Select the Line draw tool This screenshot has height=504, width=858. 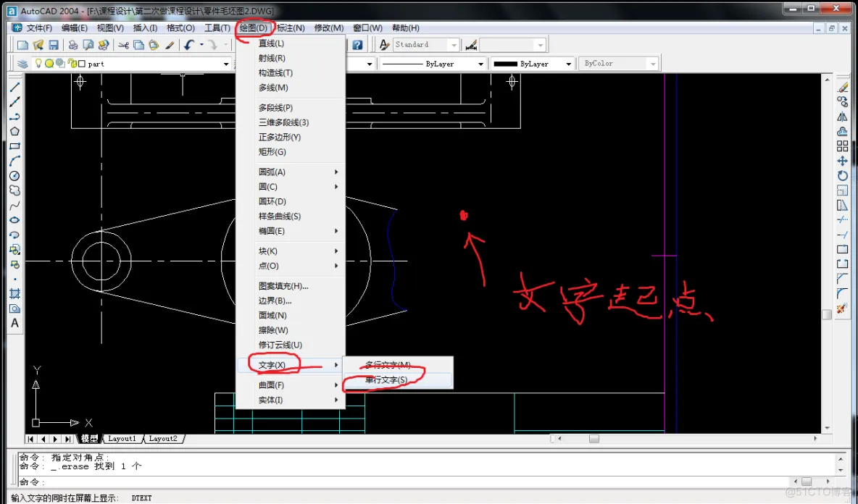click(x=14, y=87)
